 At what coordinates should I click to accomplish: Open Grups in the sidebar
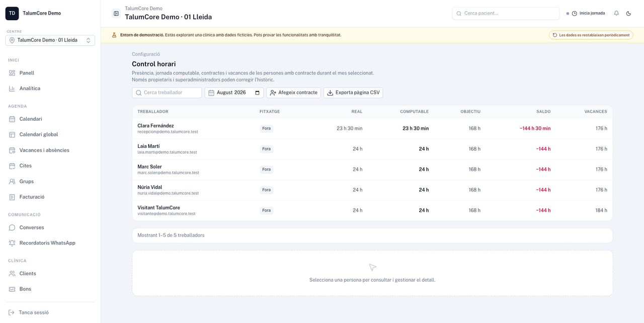click(50, 182)
